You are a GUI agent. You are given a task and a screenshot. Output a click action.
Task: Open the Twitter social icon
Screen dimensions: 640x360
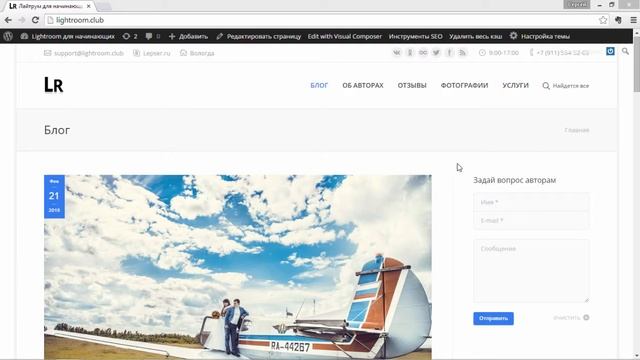(x=436, y=53)
